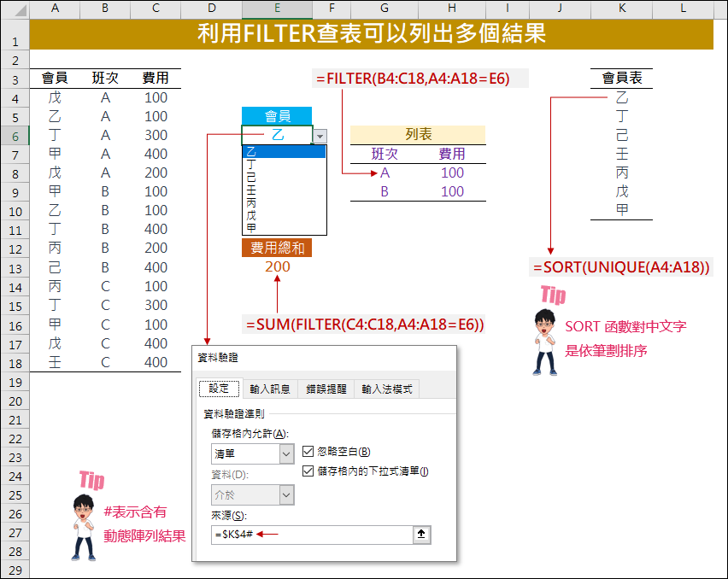Choose 乙 in the dropdown list
728x579 pixels.
pyautogui.click(x=285, y=152)
